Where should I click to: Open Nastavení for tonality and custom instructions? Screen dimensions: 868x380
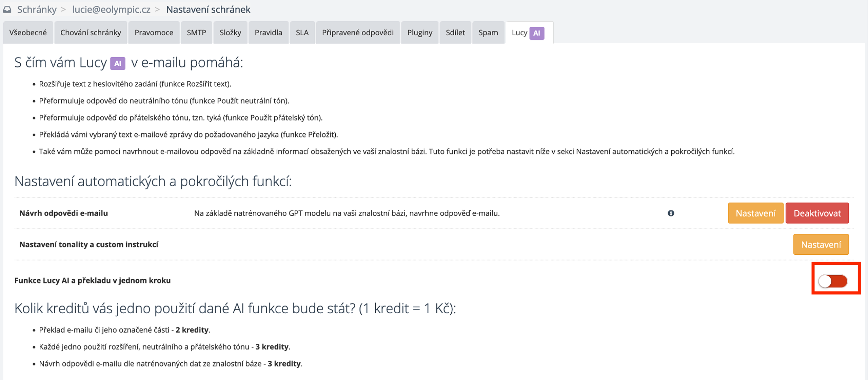pyautogui.click(x=821, y=244)
